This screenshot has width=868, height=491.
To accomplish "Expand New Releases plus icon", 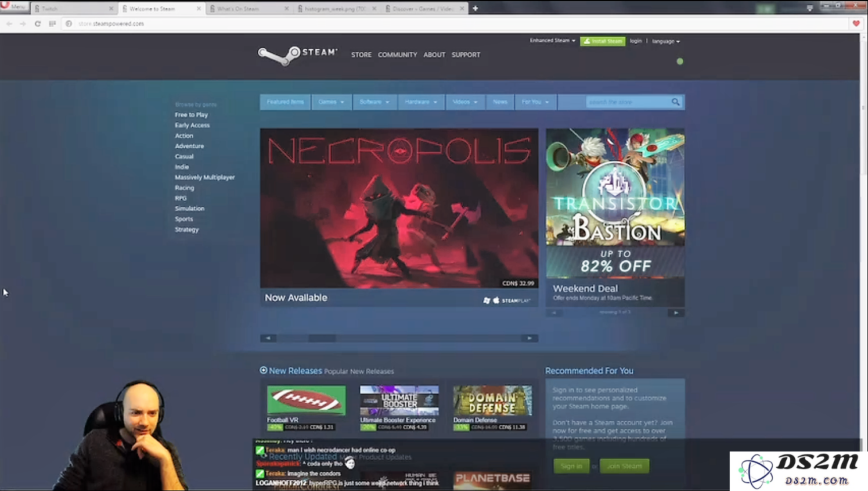I will 264,370.
